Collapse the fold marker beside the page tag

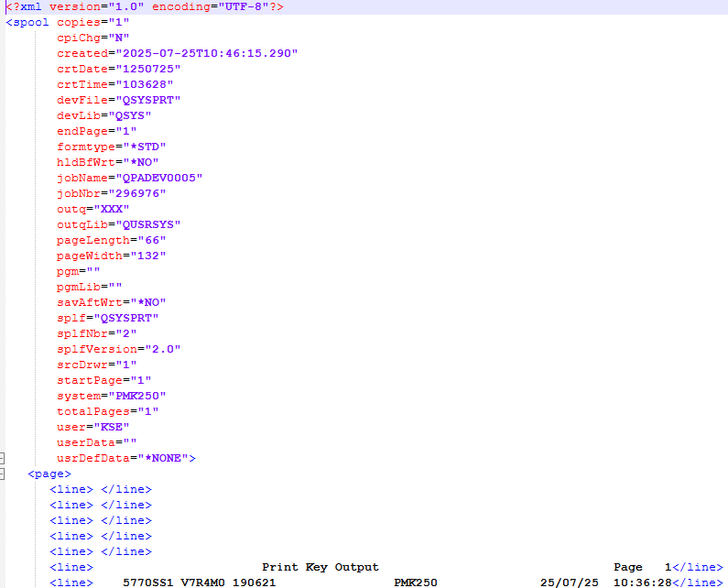pos(2,474)
